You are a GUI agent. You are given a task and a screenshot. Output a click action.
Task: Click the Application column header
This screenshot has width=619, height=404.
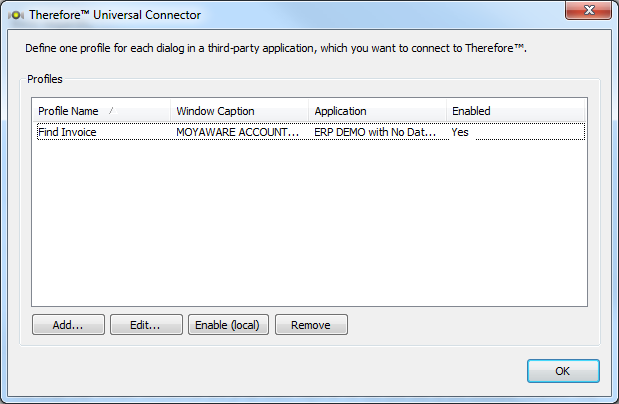tap(340, 111)
